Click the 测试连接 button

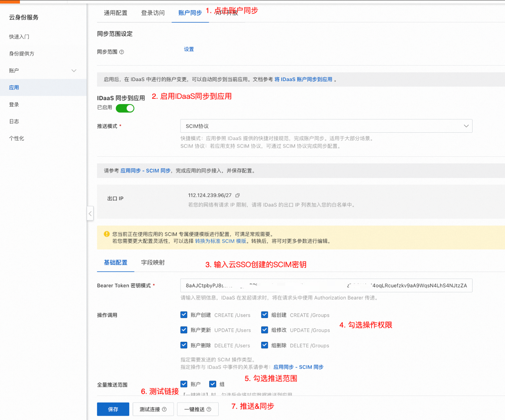pyautogui.click(x=153, y=409)
